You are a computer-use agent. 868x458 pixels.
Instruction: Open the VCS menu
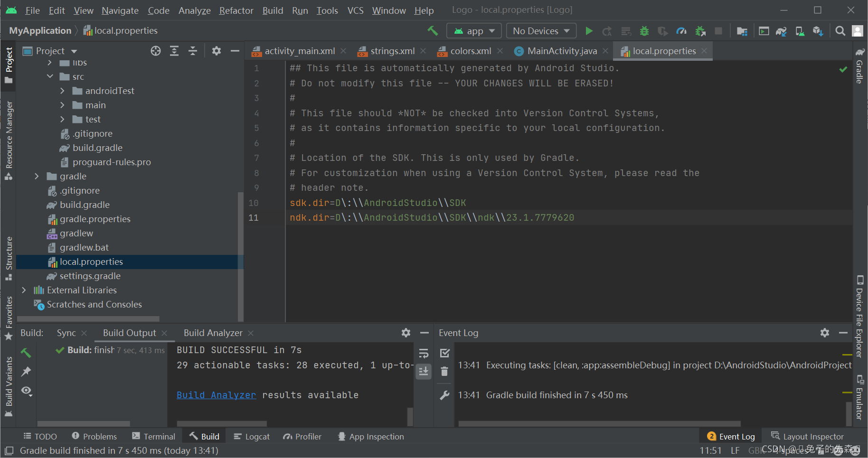point(356,10)
